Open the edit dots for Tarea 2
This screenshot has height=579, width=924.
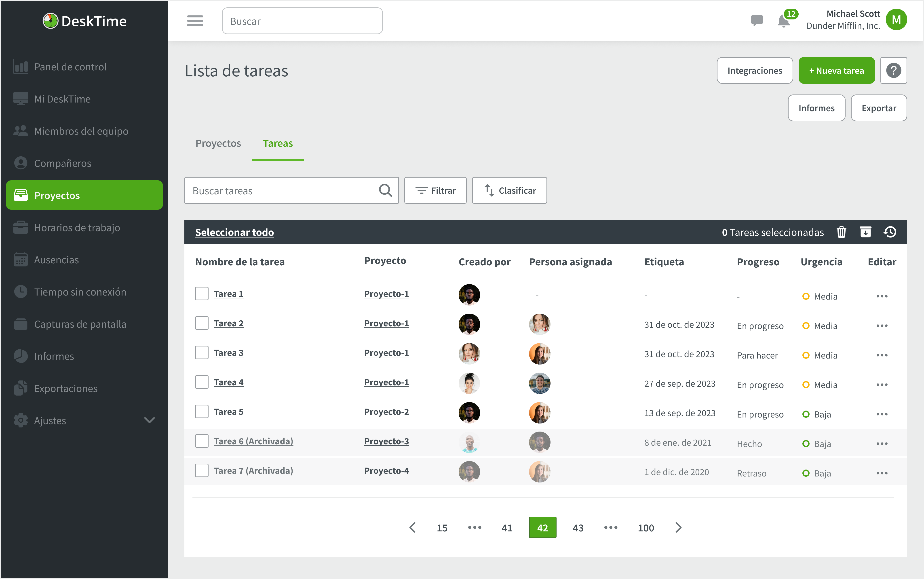882,325
